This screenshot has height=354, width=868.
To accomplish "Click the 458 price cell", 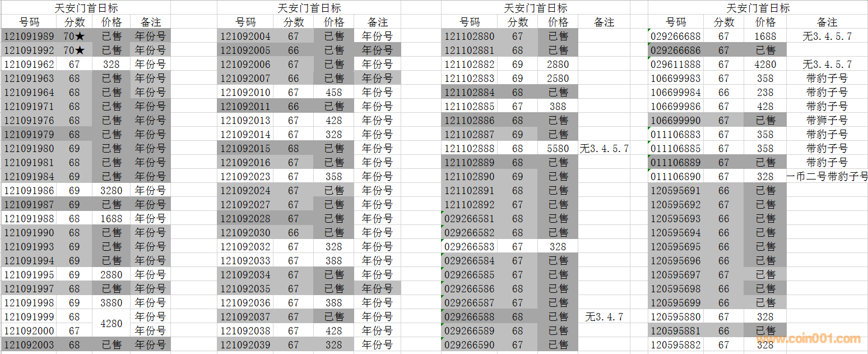I will (x=333, y=93).
